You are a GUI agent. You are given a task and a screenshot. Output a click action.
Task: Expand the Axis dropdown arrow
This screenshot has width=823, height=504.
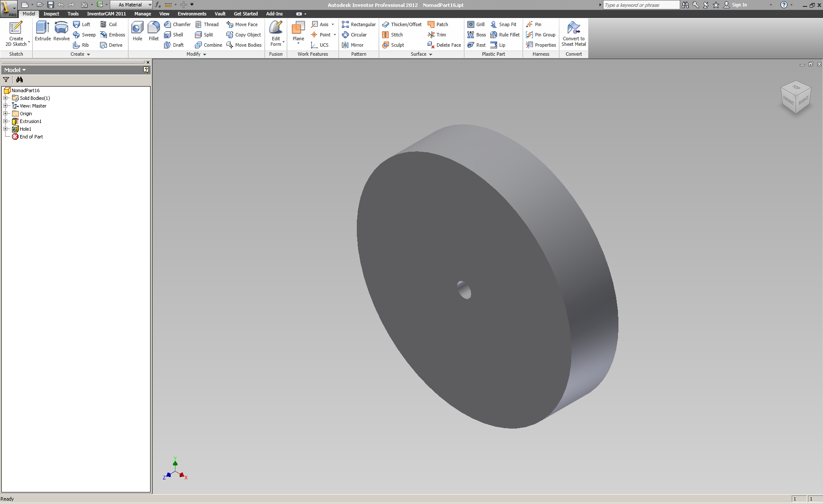[333, 24]
